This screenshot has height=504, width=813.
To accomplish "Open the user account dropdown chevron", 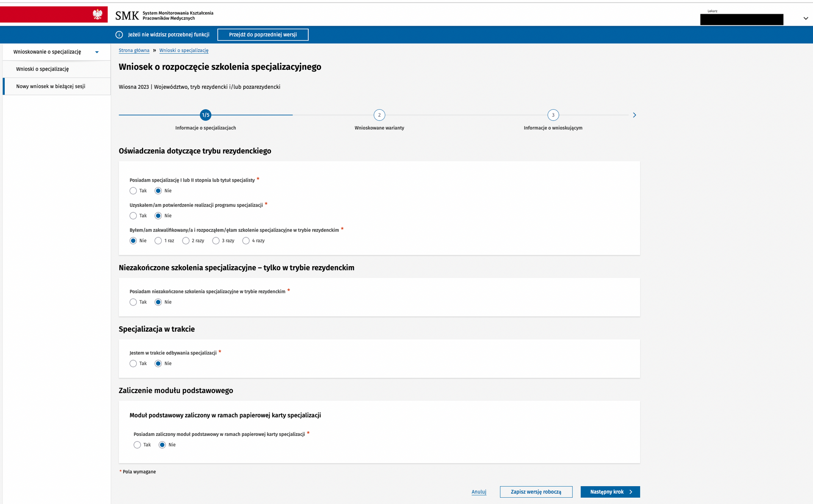I will coord(805,19).
